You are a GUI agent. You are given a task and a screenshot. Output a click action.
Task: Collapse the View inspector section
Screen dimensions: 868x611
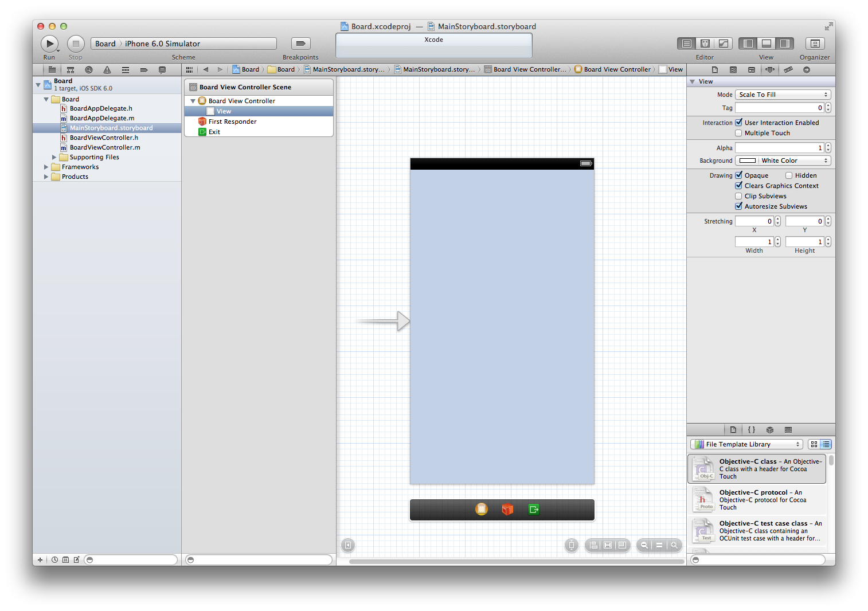pyautogui.click(x=693, y=81)
